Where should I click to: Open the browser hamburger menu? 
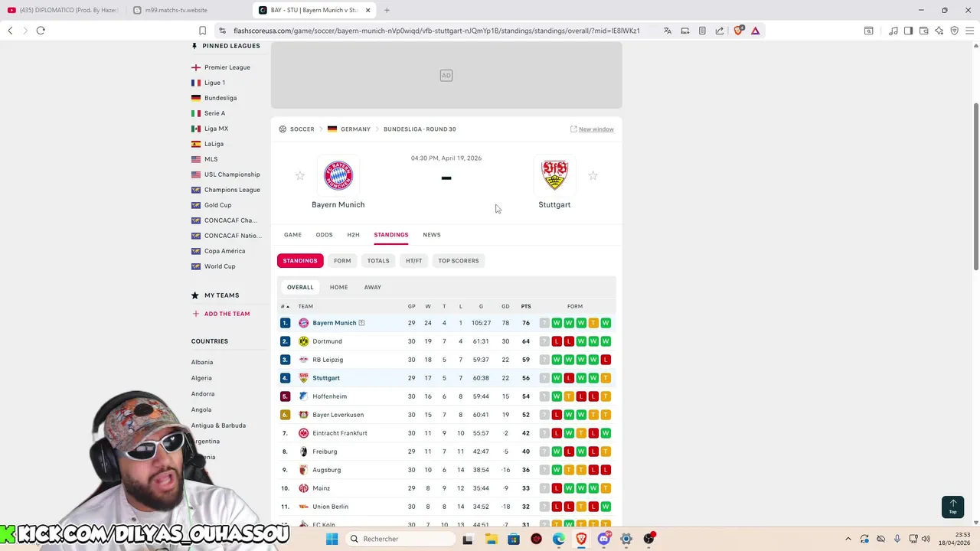pos(969,31)
